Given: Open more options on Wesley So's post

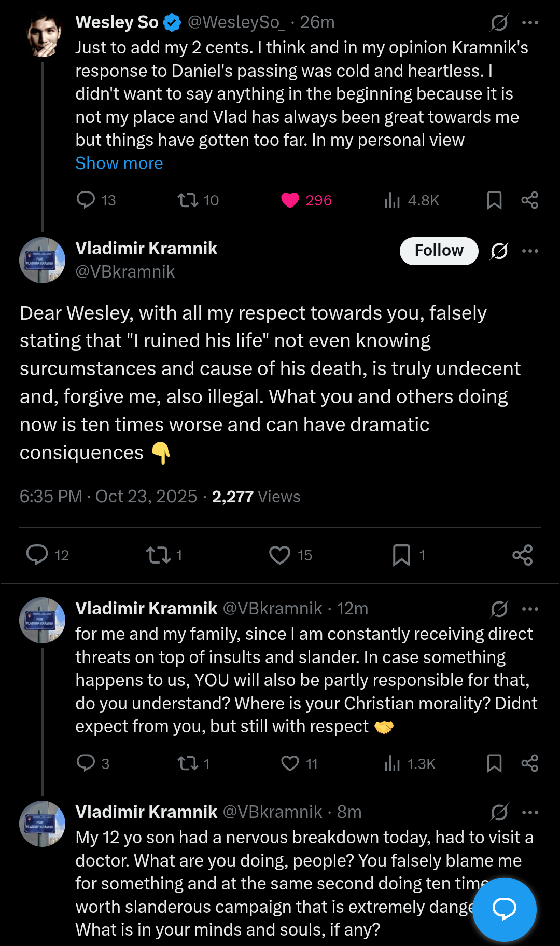Looking at the screenshot, I should [530, 22].
